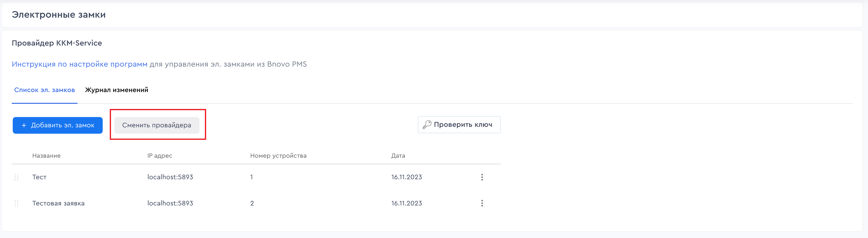Click the key icon on Проверить ключ

pos(427,125)
